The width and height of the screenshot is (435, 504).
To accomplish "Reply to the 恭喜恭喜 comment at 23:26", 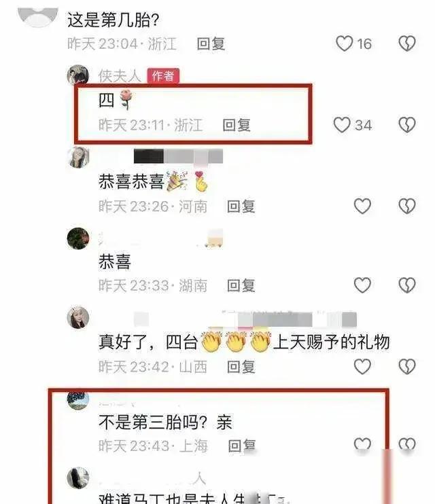I will (x=241, y=206).
